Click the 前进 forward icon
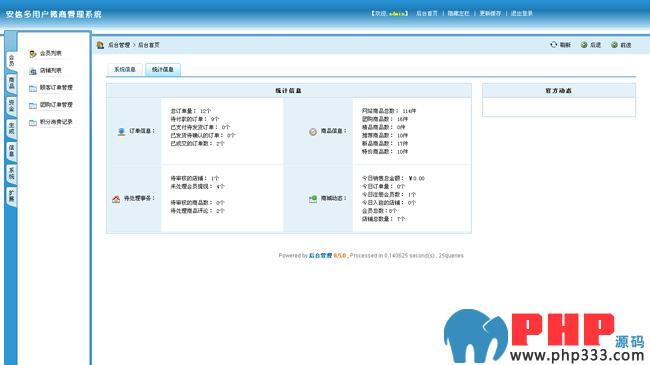The width and height of the screenshot is (650, 365). coord(614,44)
